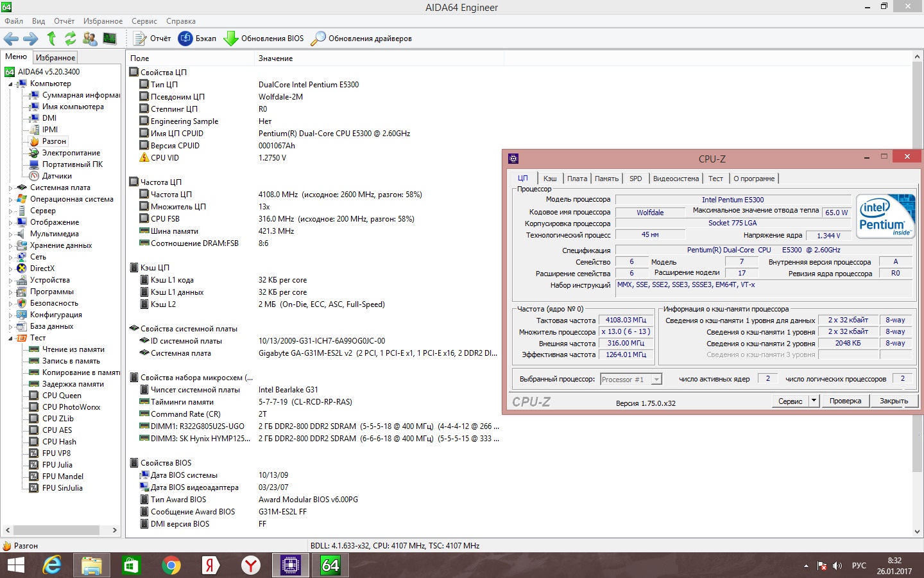Image resolution: width=924 pixels, height=578 pixels.
Task: Click the green up-level arrow
Action: 51,39
